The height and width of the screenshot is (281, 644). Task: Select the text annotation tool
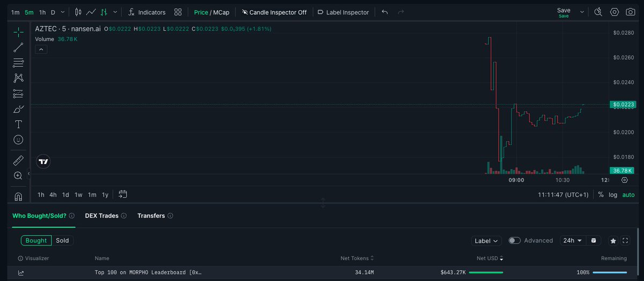pyautogui.click(x=18, y=125)
